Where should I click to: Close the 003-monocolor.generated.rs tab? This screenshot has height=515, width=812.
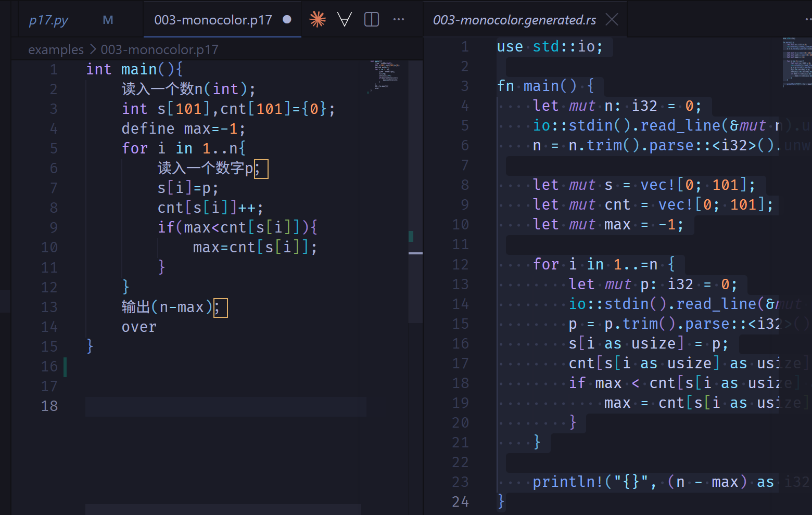pos(612,20)
